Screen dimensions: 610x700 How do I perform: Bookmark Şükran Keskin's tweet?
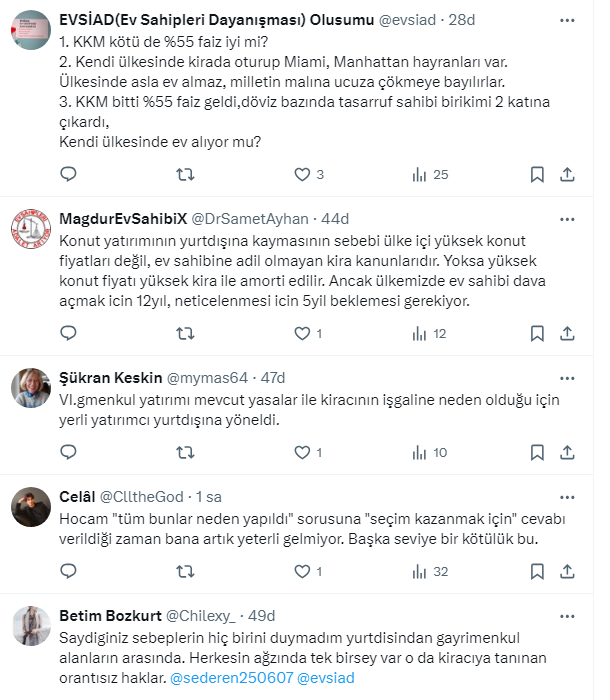[x=537, y=452]
